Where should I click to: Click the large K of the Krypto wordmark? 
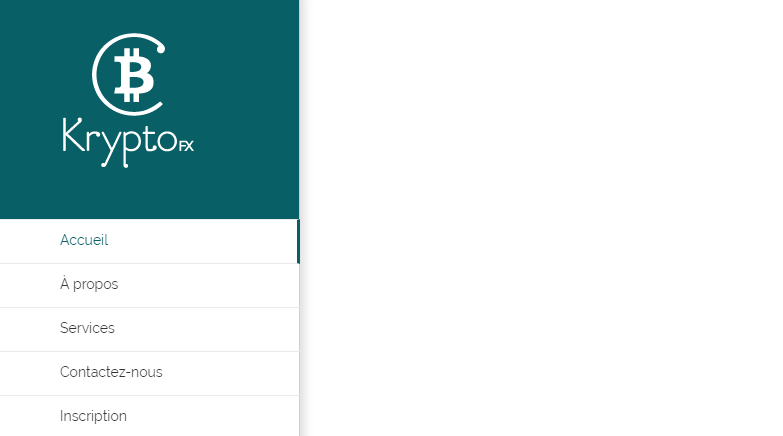click(x=73, y=134)
